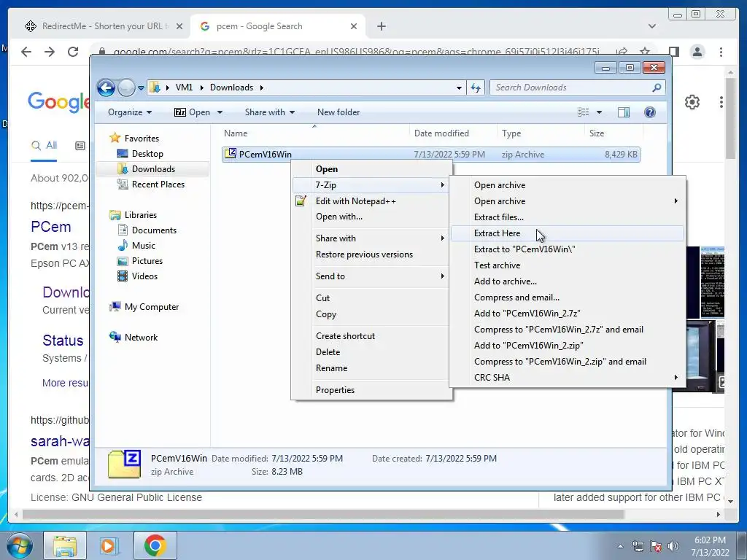Image resolution: width=747 pixels, height=560 pixels.
Task: Choose Create shortcut
Action: point(371,336)
